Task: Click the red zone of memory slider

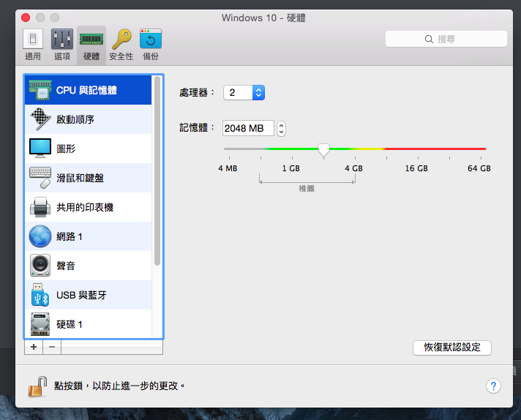Action: coord(435,149)
